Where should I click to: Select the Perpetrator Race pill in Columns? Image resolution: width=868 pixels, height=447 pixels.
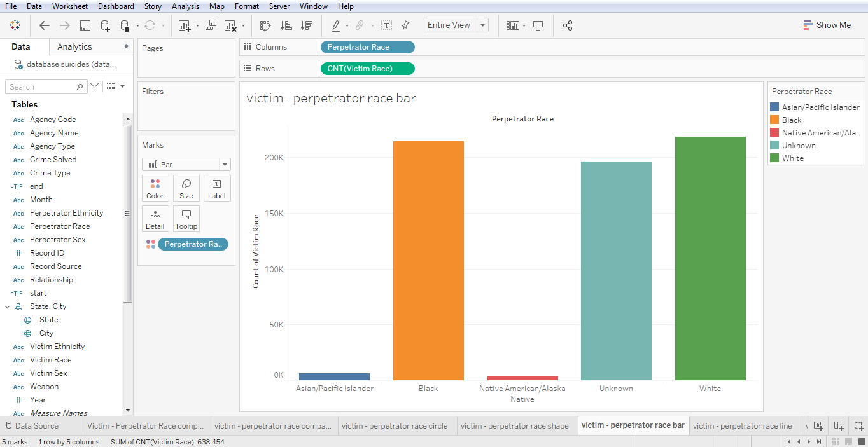[367, 47]
